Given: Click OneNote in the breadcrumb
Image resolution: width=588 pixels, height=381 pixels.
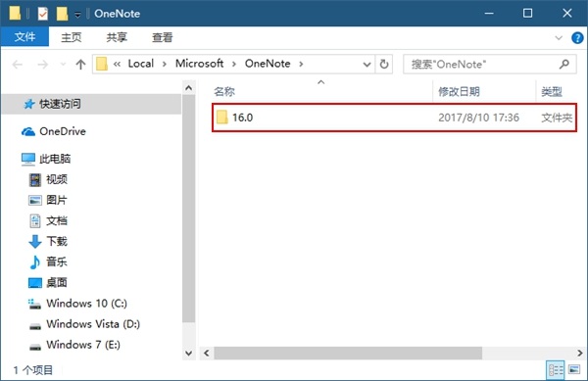Looking at the screenshot, I should (x=268, y=64).
